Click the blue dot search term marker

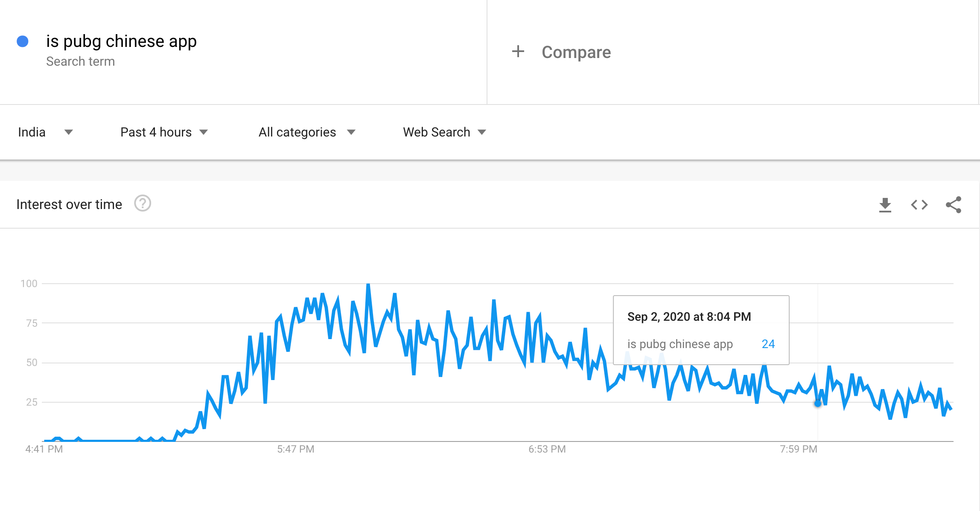tap(23, 41)
